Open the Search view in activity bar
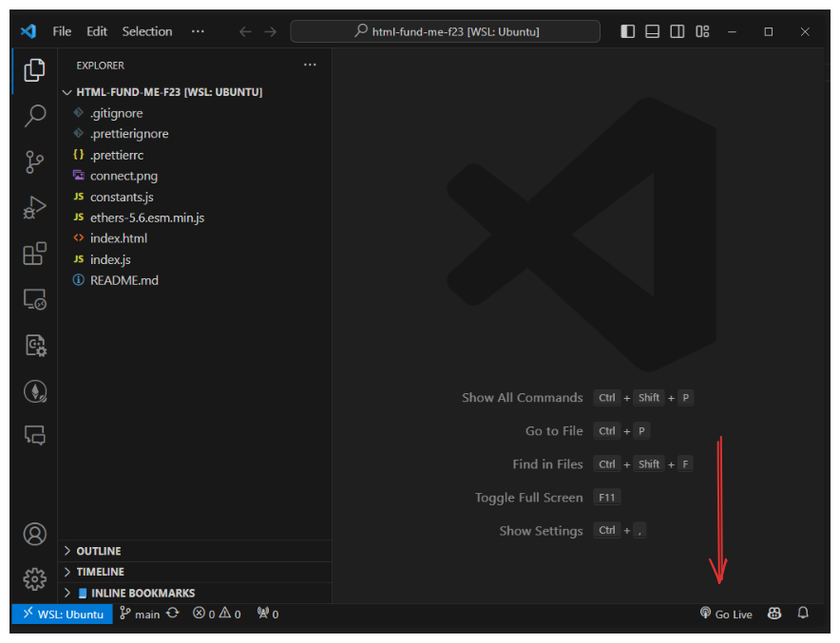 coord(35,116)
